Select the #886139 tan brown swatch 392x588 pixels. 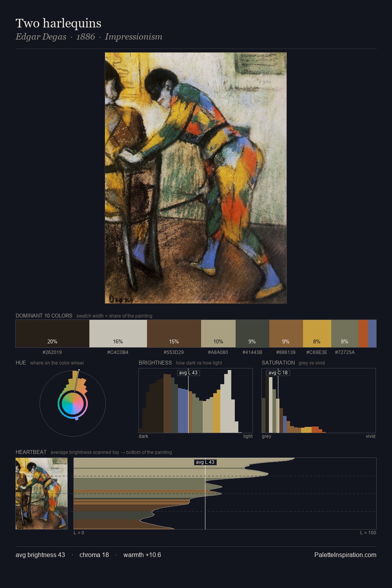286,334
